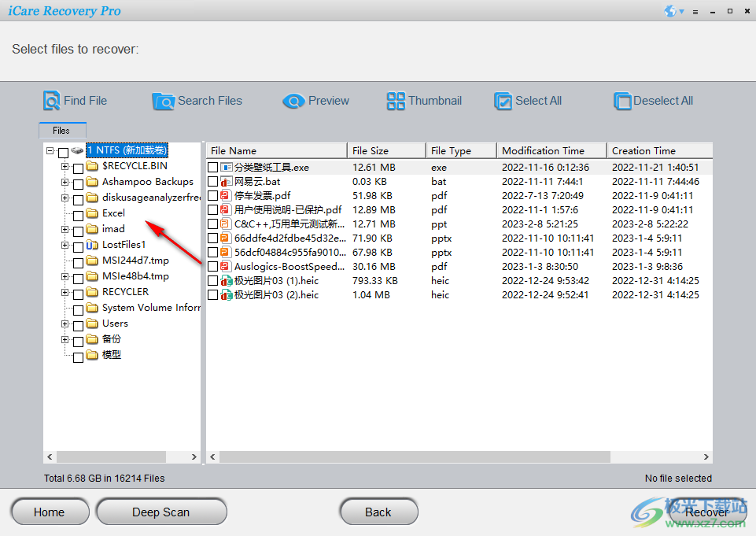The image size is (756, 536).
Task: Check the checkbox for 网易云.bat
Action: (212, 181)
